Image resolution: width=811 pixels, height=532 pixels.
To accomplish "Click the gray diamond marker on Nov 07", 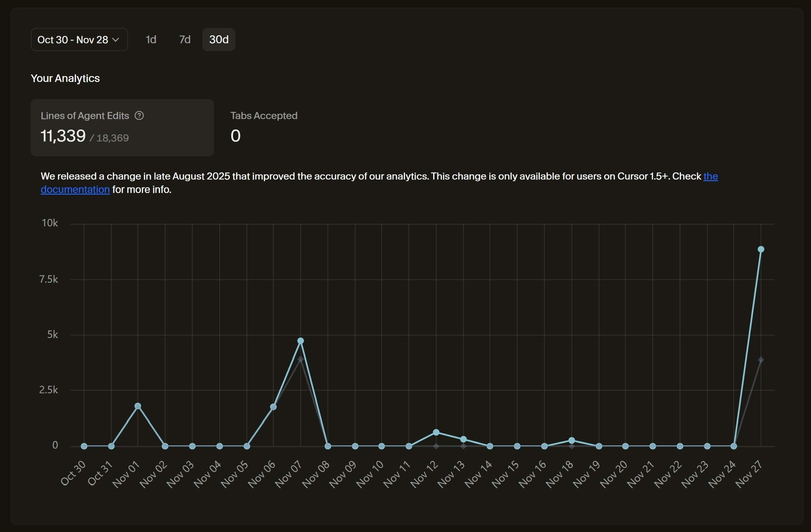I will [300, 360].
